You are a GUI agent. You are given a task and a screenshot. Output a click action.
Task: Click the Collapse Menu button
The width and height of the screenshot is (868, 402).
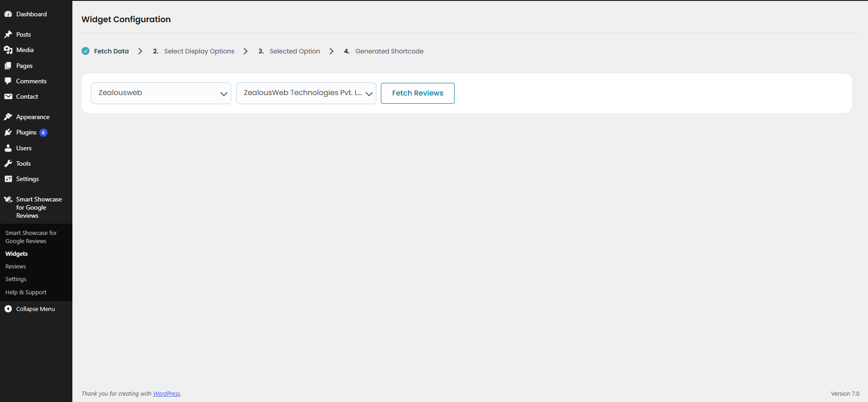[x=36, y=309]
